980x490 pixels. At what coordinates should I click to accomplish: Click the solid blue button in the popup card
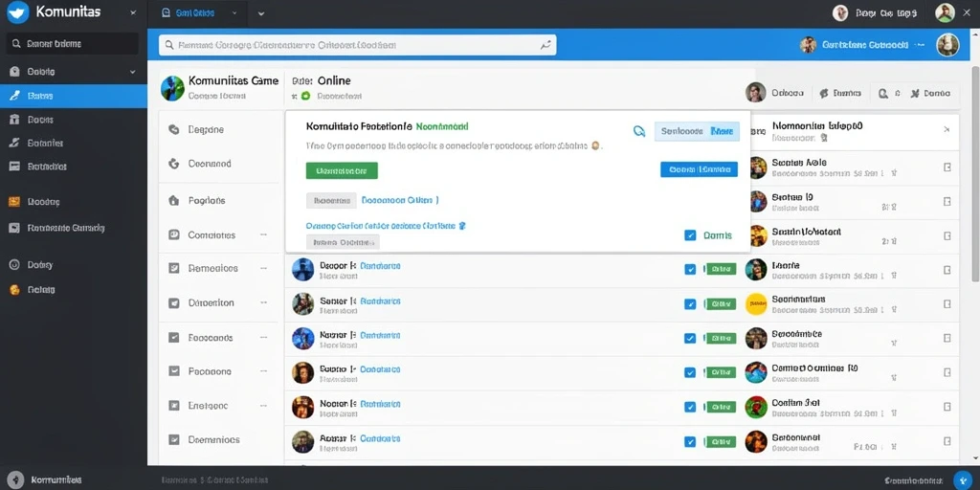pos(699,169)
